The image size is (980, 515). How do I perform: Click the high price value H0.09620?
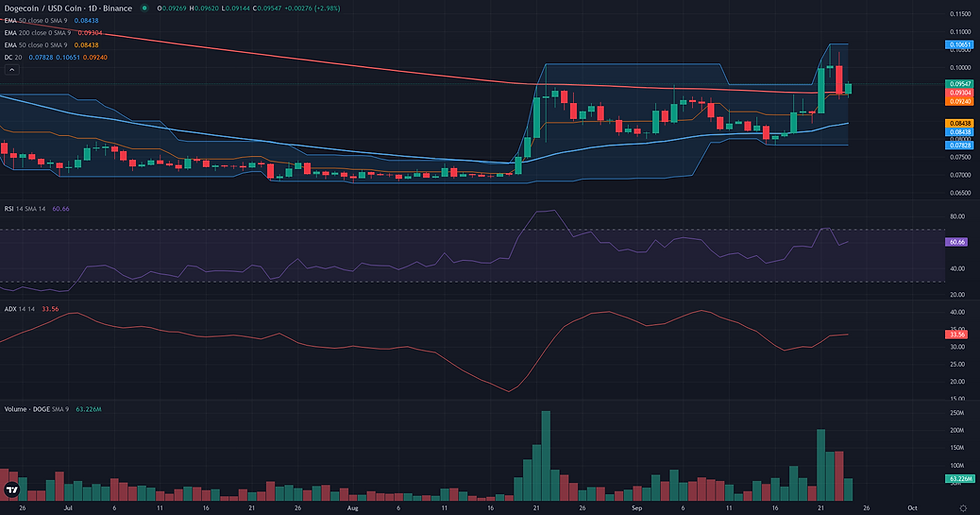point(204,8)
